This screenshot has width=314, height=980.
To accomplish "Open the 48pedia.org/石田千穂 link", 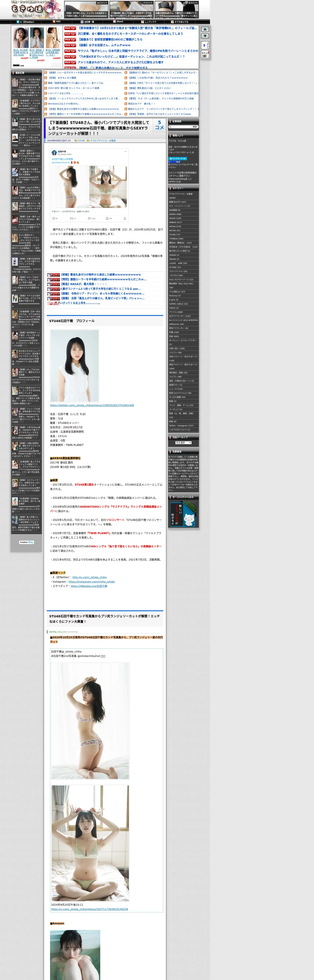I will tap(89, 586).
